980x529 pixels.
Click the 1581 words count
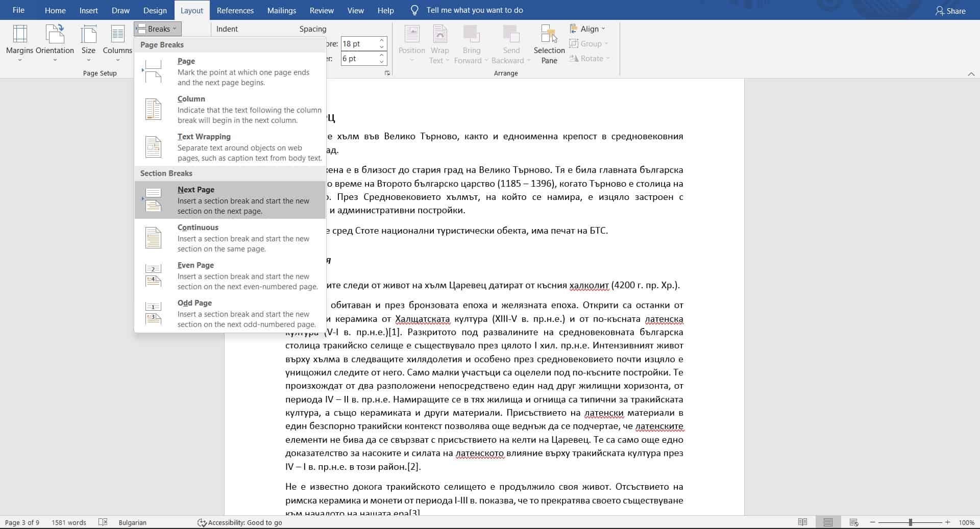pyautogui.click(x=69, y=522)
